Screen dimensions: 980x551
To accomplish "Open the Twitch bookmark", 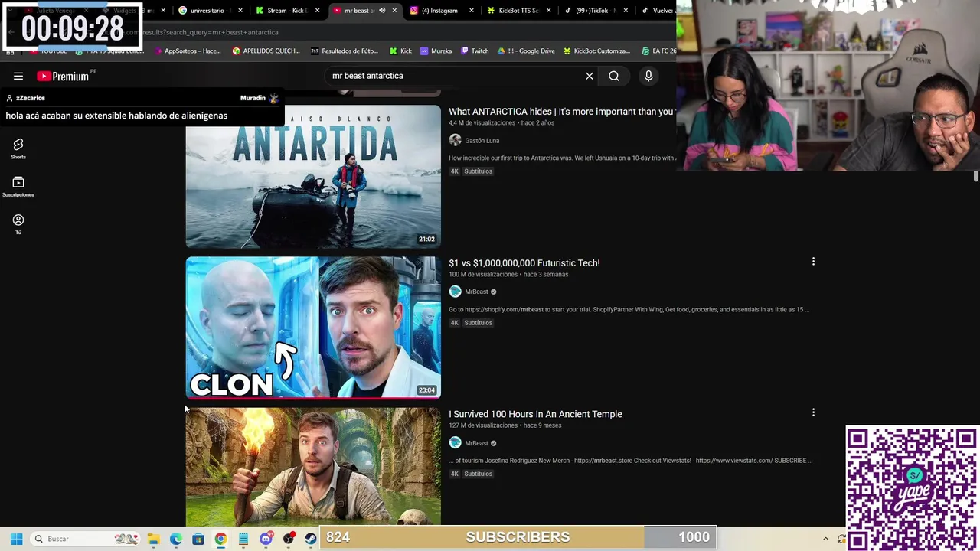I will (x=475, y=51).
